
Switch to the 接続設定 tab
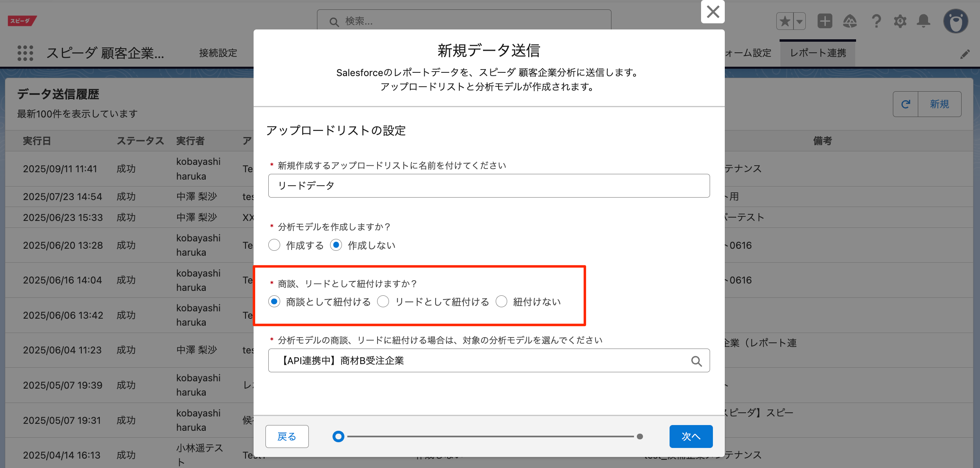[218, 53]
